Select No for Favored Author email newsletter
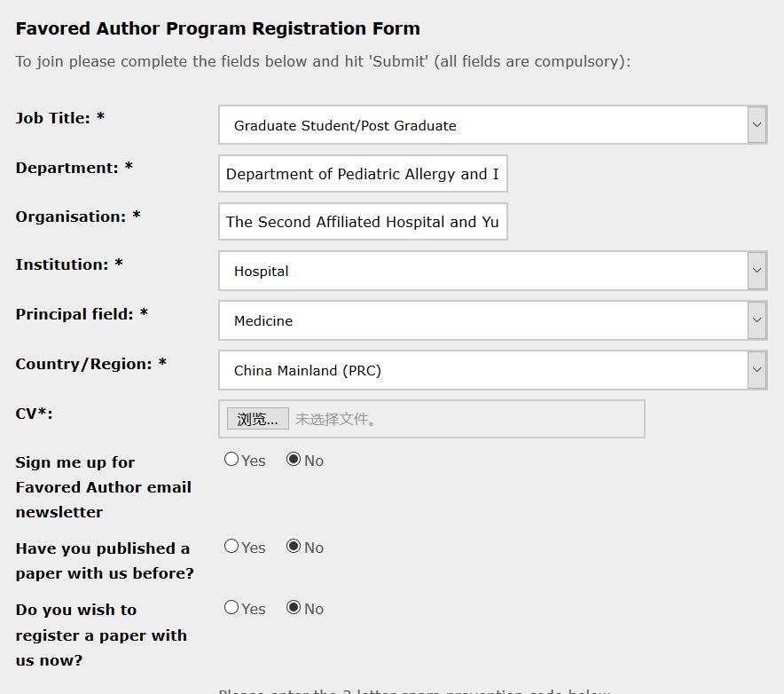The width and height of the screenshot is (784, 694). [294, 460]
